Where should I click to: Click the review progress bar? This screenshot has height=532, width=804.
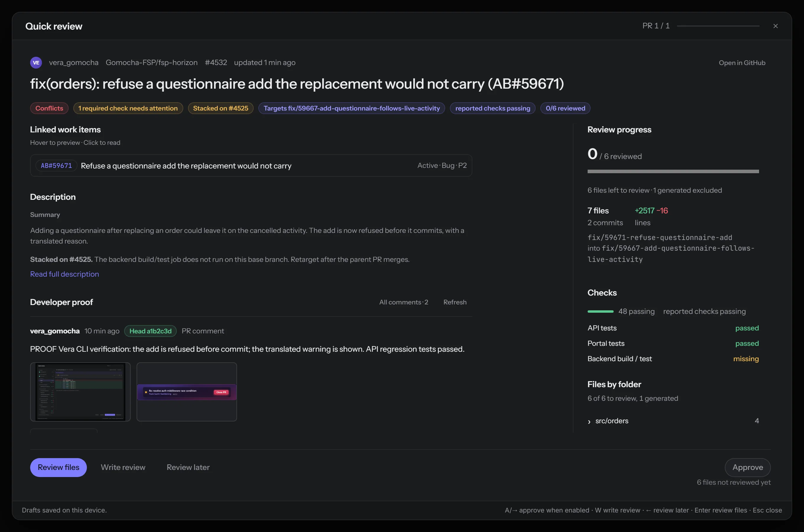(673, 171)
